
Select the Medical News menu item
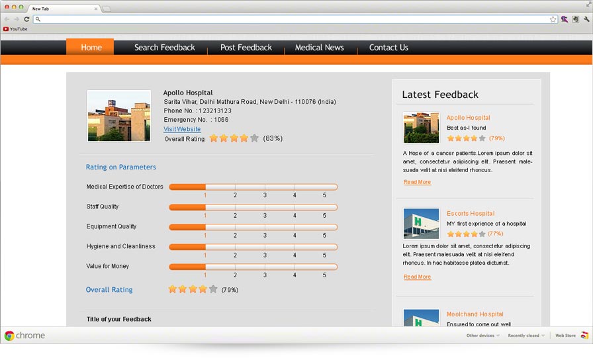coord(319,48)
